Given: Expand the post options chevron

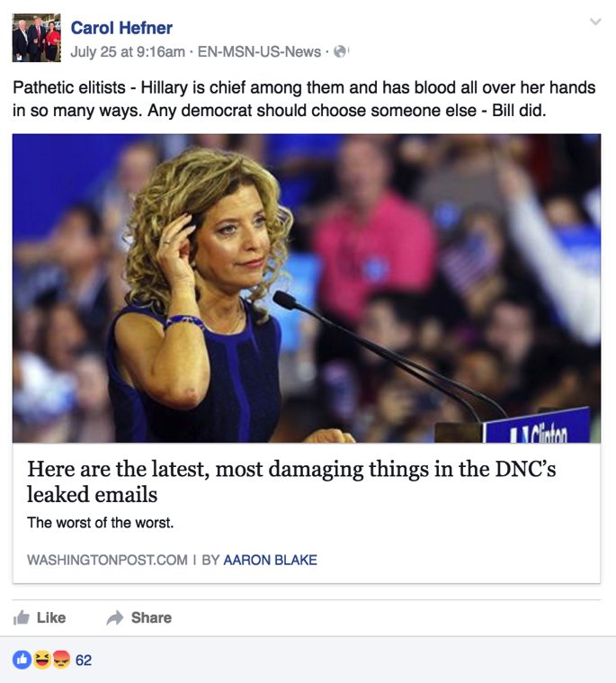Looking at the screenshot, I should pos(595,22).
